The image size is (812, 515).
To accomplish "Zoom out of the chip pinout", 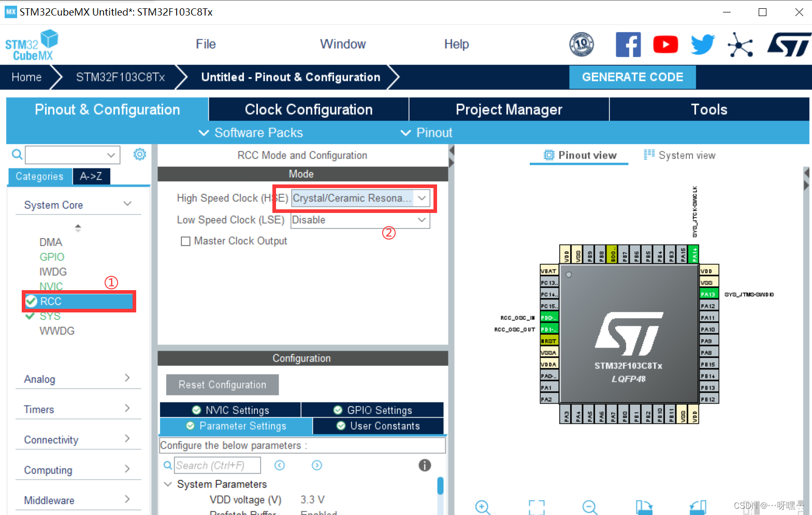I will pyautogui.click(x=590, y=507).
